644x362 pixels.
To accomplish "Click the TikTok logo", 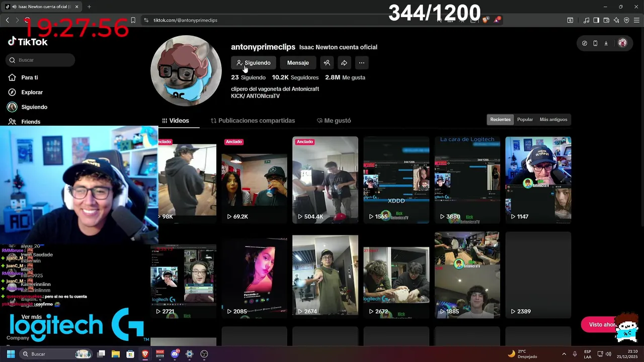I will point(28,42).
